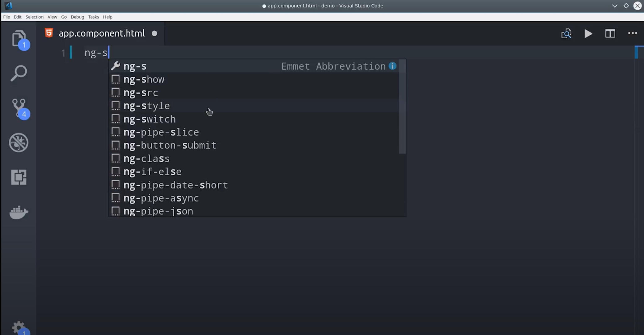The width and height of the screenshot is (644, 335).
Task: Open the Debug view icon
Action: [19, 142]
